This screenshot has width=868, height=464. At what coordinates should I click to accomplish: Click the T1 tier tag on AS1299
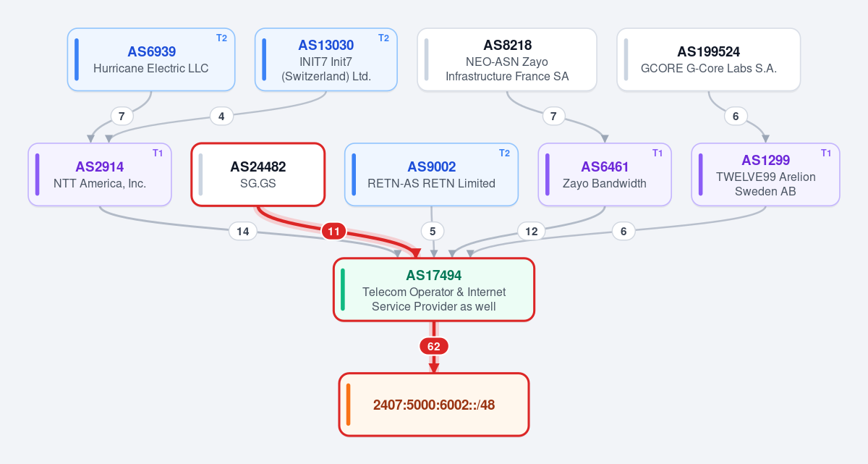click(x=826, y=153)
